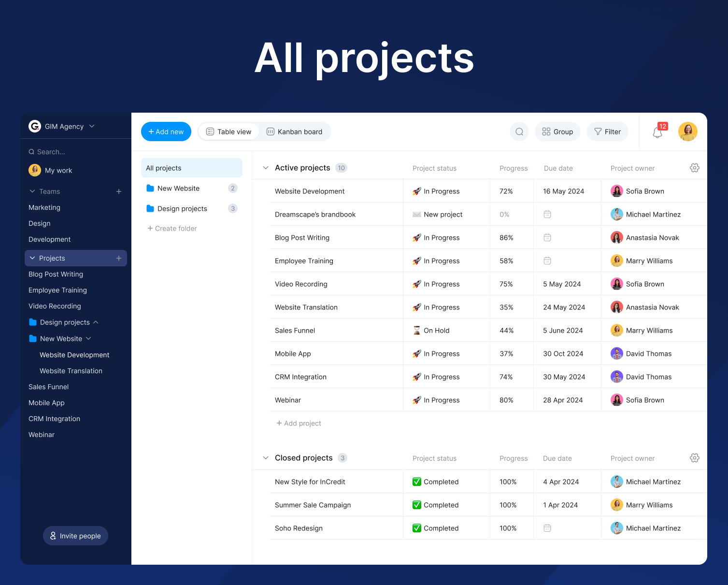Collapse the Teams section in sidebar
728x585 pixels.
pyautogui.click(x=32, y=191)
